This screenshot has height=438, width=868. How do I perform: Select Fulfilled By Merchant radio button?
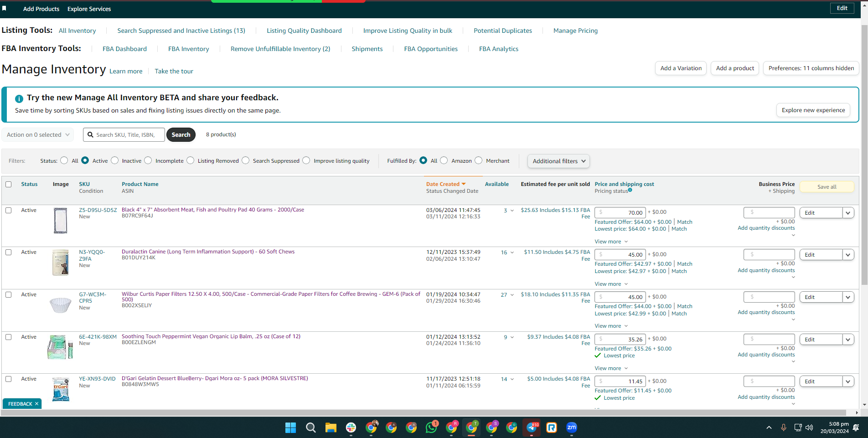(479, 160)
